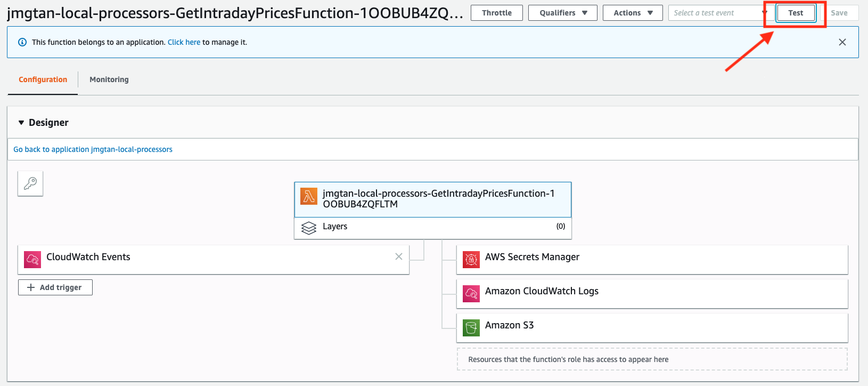Click the Layers count (0)
The width and height of the screenshot is (868, 386).
pos(561,226)
